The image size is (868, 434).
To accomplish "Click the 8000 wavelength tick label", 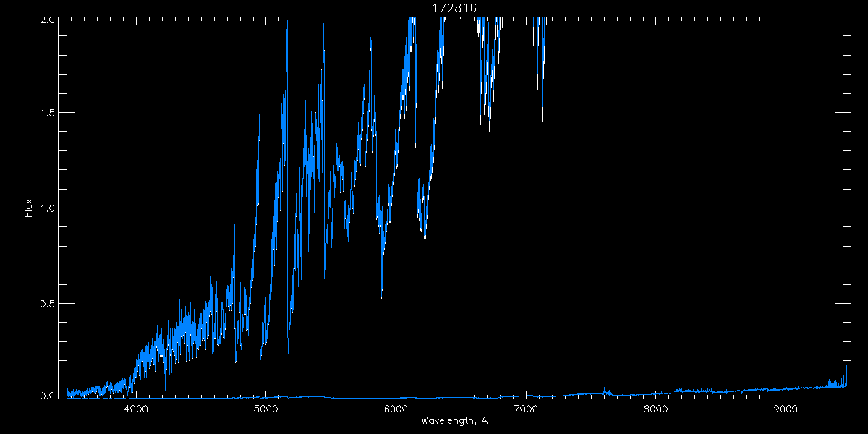I will pyautogui.click(x=655, y=409).
